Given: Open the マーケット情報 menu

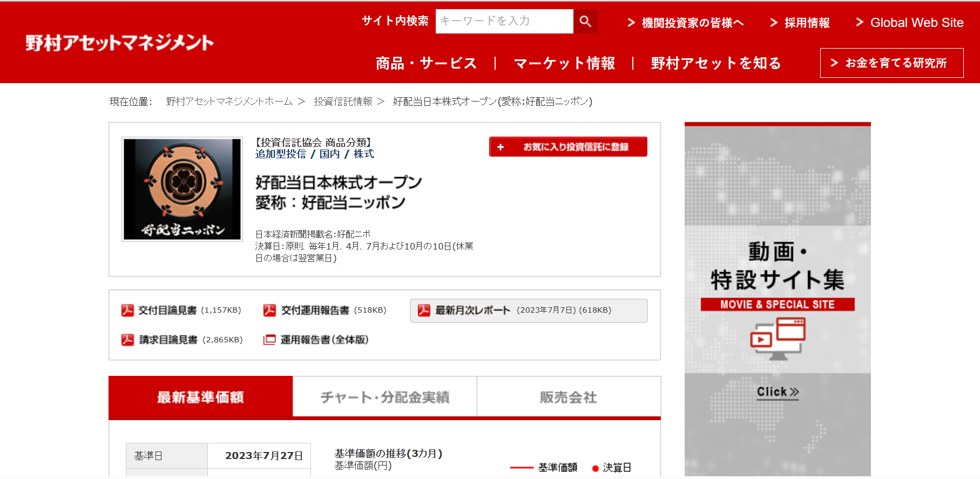Looking at the screenshot, I should point(564,63).
